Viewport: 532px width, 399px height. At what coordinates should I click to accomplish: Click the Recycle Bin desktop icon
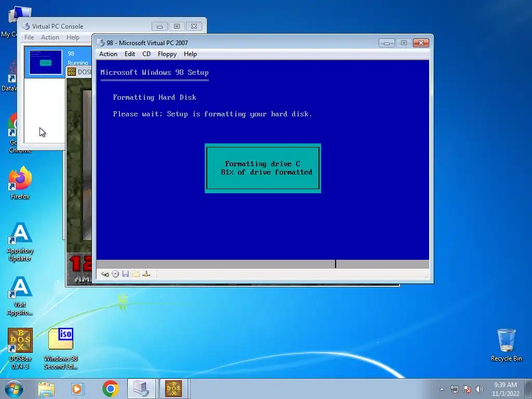[x=506, y=345]
